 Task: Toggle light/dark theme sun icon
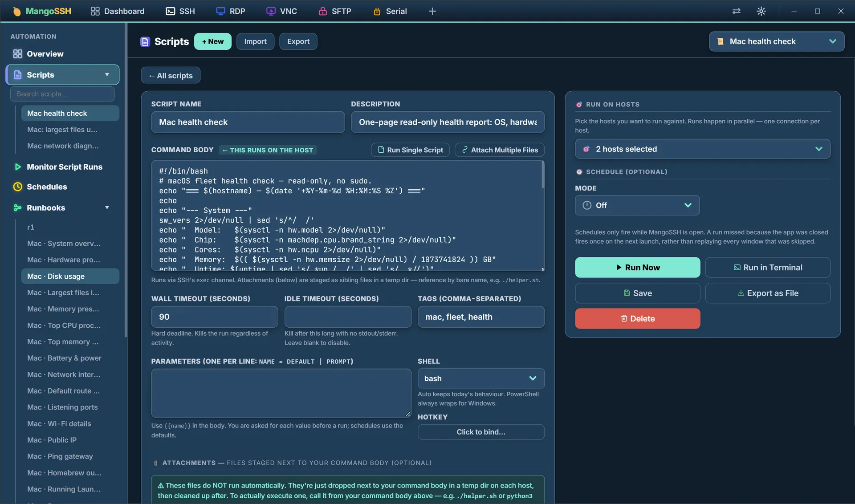pos(761,11)
